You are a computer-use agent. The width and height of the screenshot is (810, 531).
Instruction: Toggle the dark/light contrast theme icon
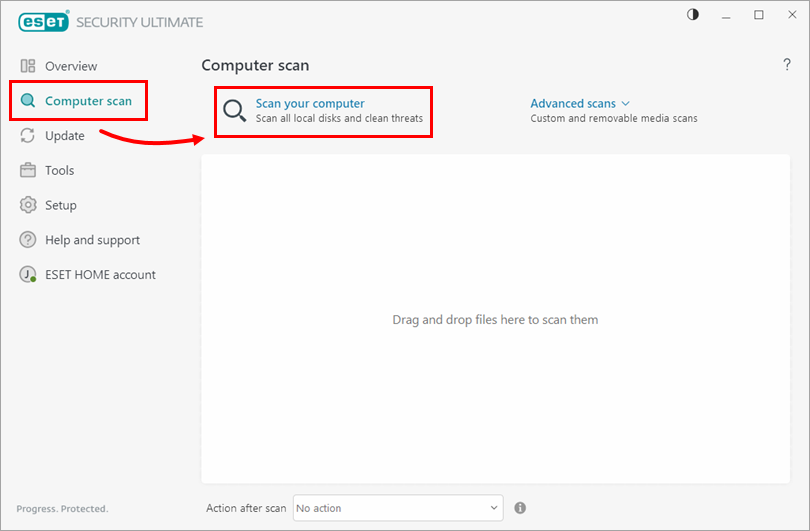pyautogui.click(x=693, y=15)
